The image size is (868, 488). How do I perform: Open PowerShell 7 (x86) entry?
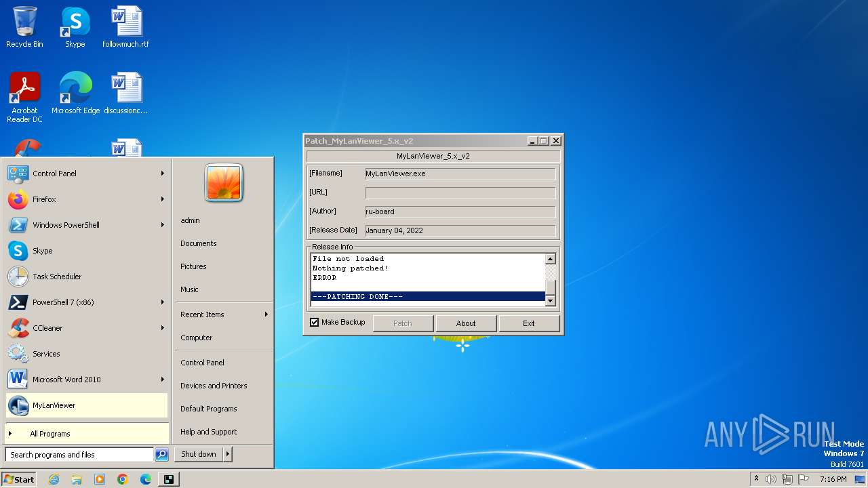click(x=87, y=302)
